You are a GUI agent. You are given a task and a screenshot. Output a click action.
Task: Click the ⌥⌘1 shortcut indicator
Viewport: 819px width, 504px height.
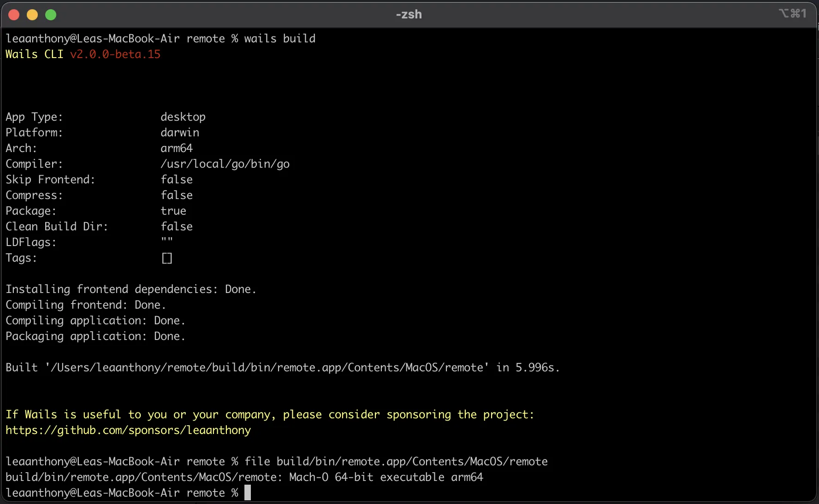793,13
